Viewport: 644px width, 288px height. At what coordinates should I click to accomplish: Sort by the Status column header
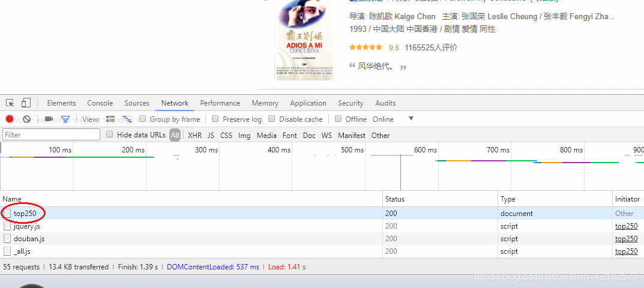(441, 199)
